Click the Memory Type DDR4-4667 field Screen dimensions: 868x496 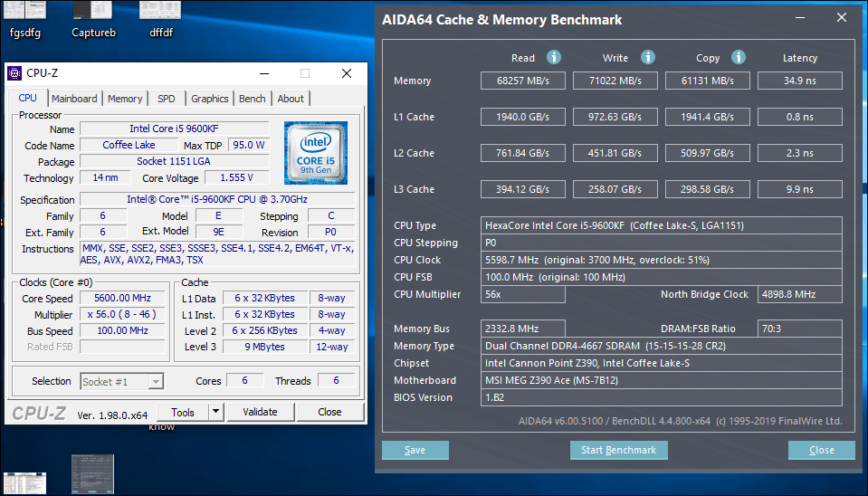[662, 346]
